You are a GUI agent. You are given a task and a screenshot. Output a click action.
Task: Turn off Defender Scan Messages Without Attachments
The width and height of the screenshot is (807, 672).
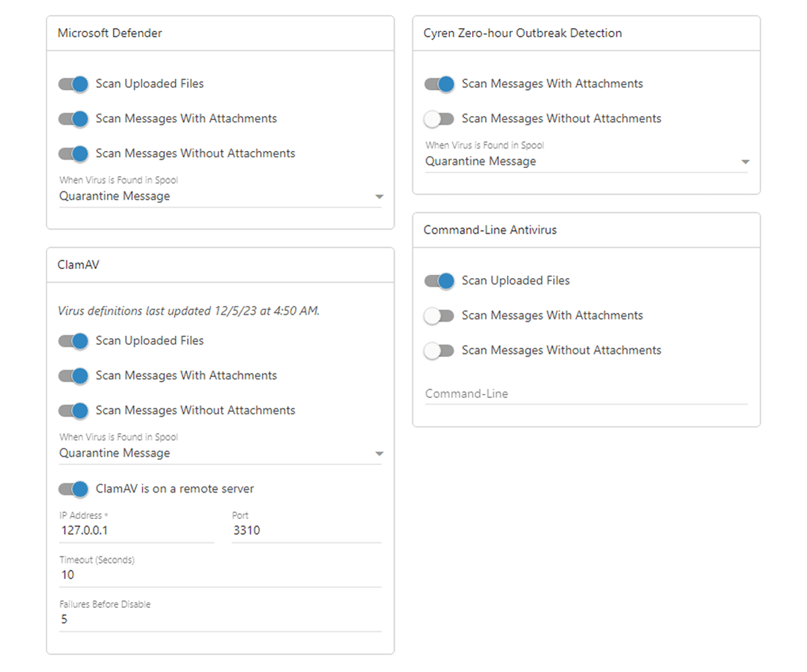pyautogui.click(x=73, y=154)
